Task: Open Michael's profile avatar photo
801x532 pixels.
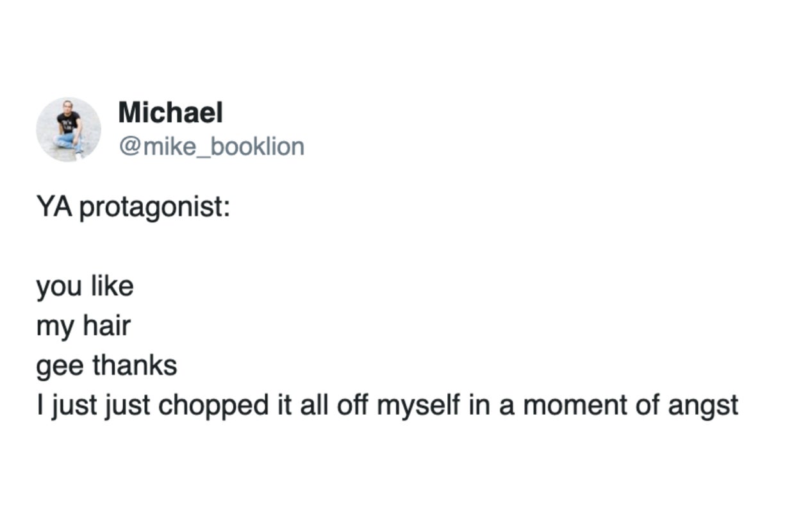Action: click(x=69, y=129)
